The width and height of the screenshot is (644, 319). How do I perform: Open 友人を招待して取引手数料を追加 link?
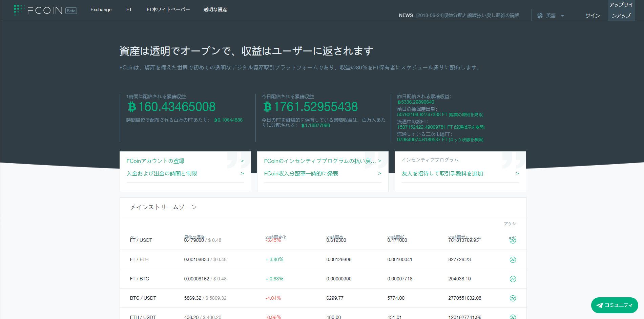click(x=442, y=173)
